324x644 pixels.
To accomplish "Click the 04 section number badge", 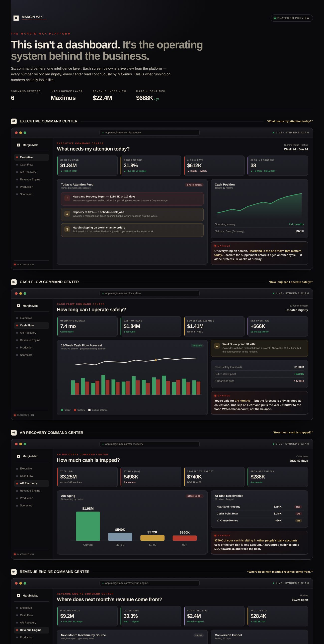I will 14,572.
